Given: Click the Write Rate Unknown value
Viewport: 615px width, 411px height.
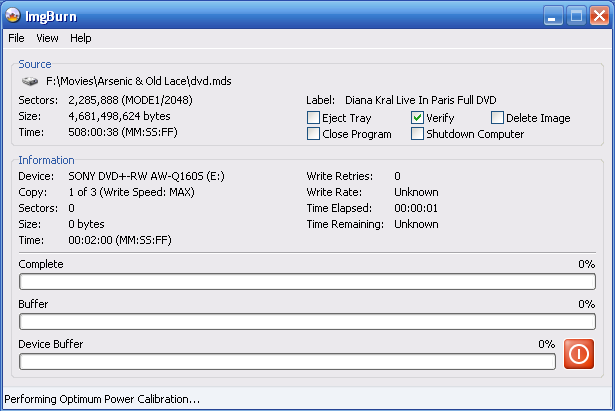Looking at the screenshot, I should click(417, 193).
